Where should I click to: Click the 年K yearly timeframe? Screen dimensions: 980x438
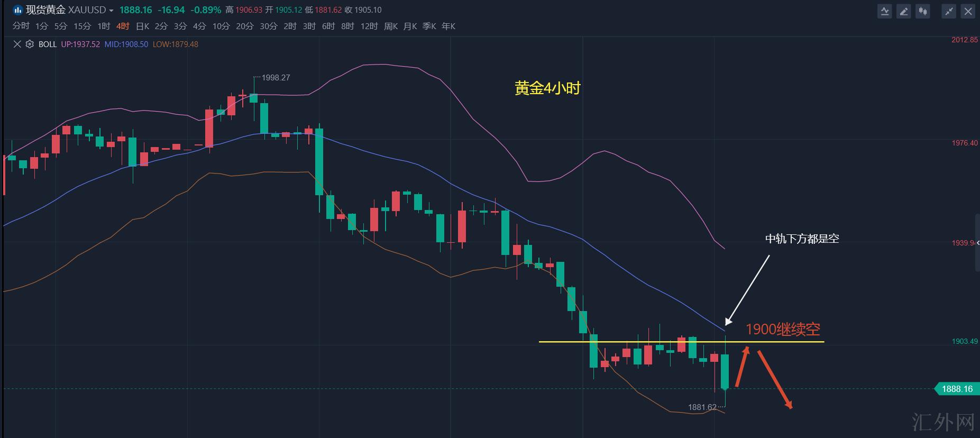click(448, 26)
